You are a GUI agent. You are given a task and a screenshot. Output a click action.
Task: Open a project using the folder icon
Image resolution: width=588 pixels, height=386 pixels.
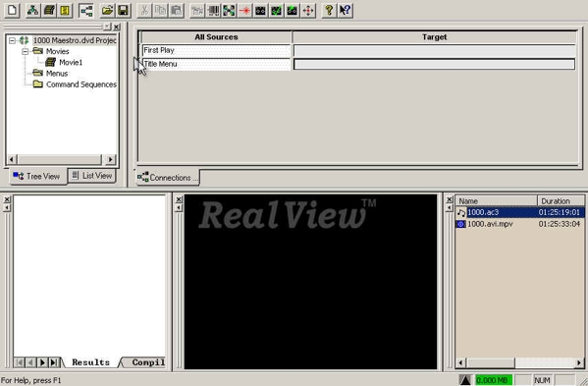(107, 10)
